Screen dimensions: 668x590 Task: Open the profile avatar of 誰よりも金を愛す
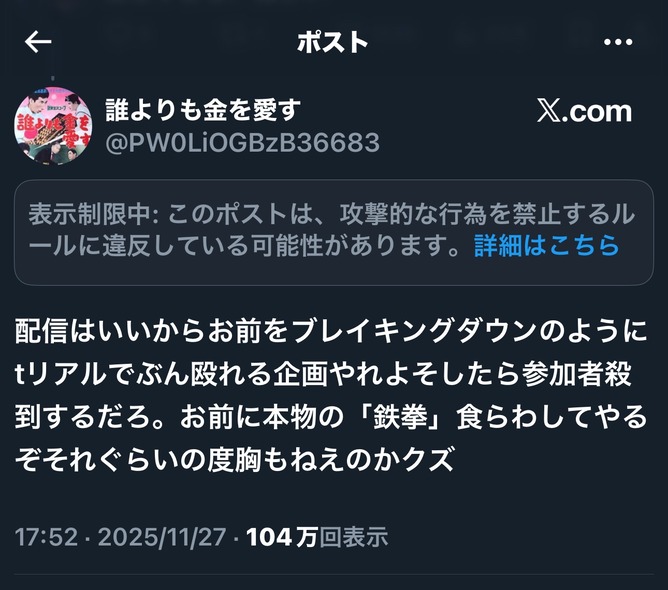[53, 126]
